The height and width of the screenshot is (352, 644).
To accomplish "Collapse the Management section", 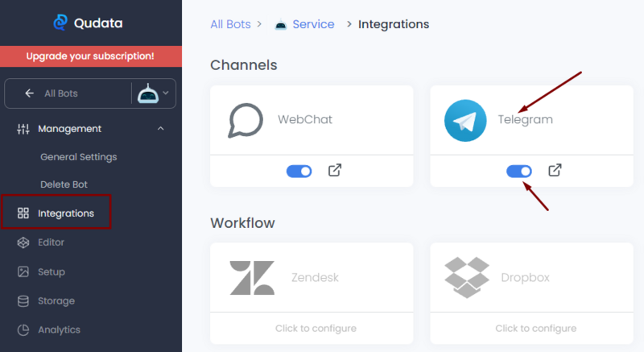I will [160, 129].
